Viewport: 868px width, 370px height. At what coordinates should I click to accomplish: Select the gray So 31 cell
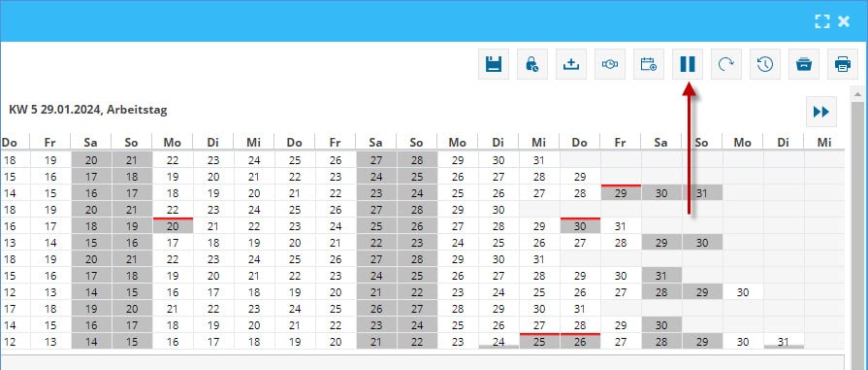point(702,193)
